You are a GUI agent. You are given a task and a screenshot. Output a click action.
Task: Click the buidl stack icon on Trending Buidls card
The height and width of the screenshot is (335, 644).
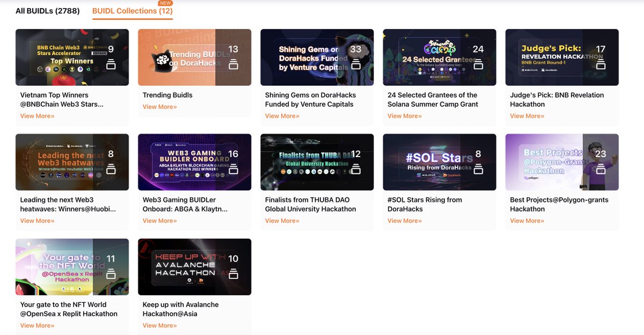(x=233, y=64)
